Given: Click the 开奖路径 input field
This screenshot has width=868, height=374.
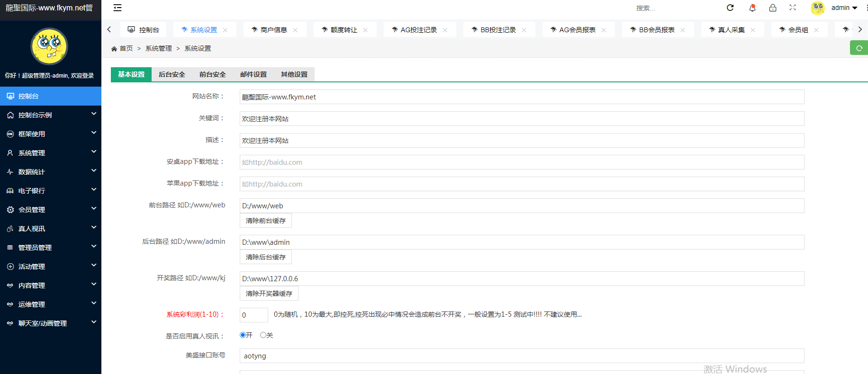Looking at the screenshot, I should pos(522,279).
